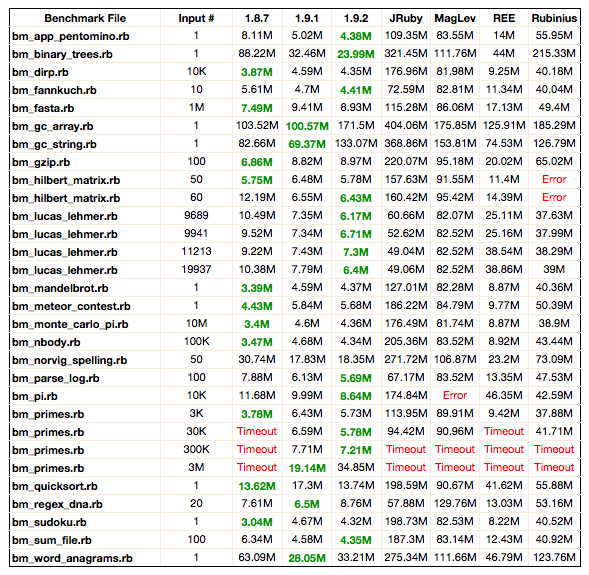This screenshot has height=575, width=589.
Task: Select the bm_word_anagrams.rb row label
Action: pyautogui.click(x=72, y=558)
